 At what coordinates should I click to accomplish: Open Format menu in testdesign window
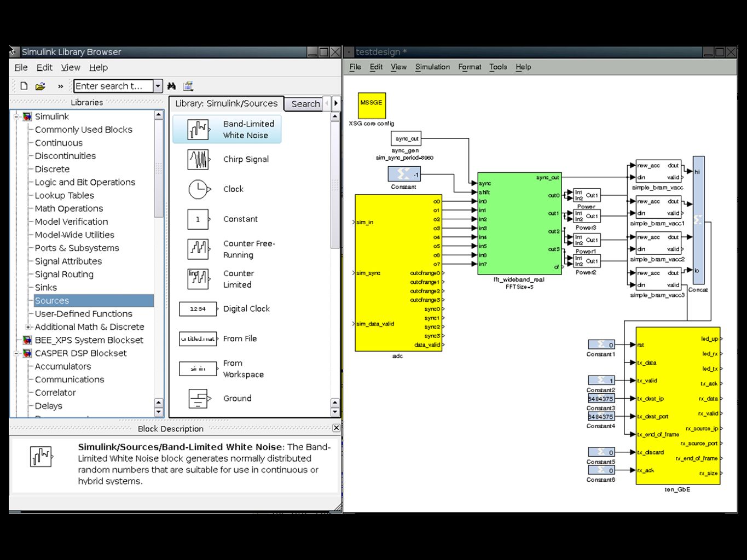470,67
